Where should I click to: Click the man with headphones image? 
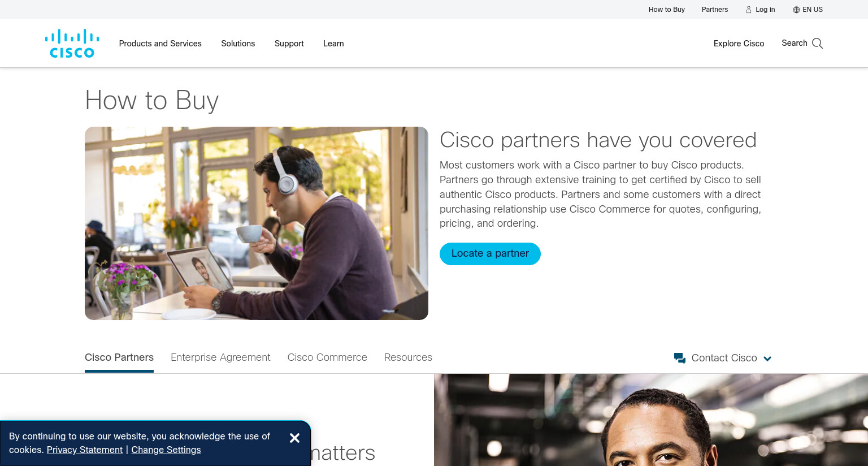coord(257,223)
